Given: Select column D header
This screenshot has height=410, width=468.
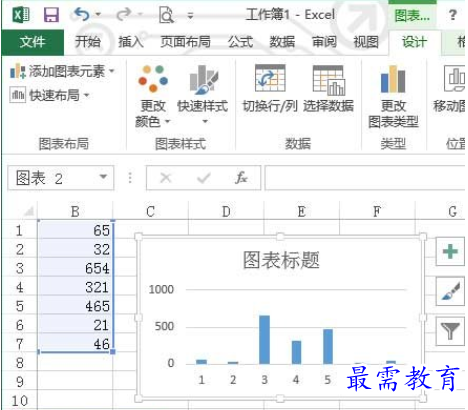Looking at the screenshot, I should [226, 211].
